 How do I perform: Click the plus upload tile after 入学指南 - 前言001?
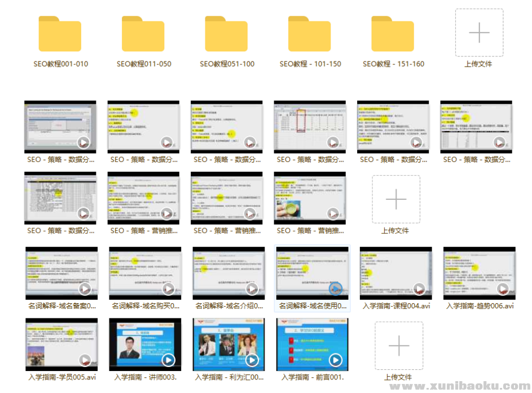click(x=398, y=346)
